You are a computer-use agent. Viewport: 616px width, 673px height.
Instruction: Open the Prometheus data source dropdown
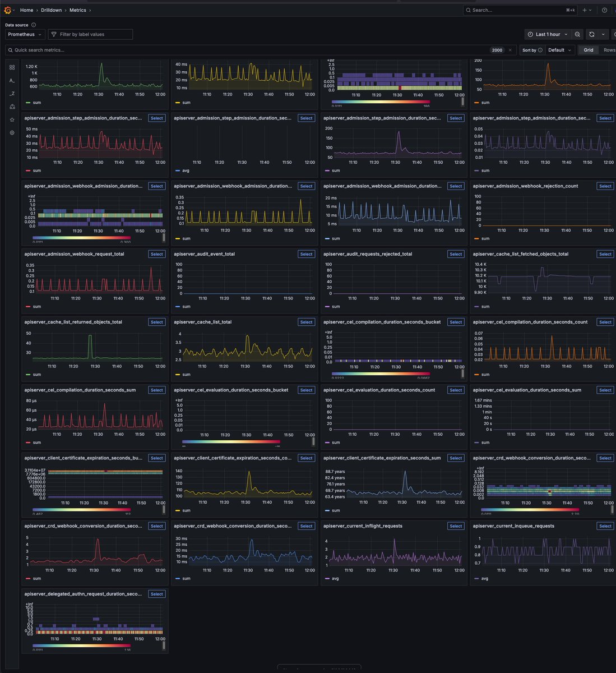click(25, 34)
